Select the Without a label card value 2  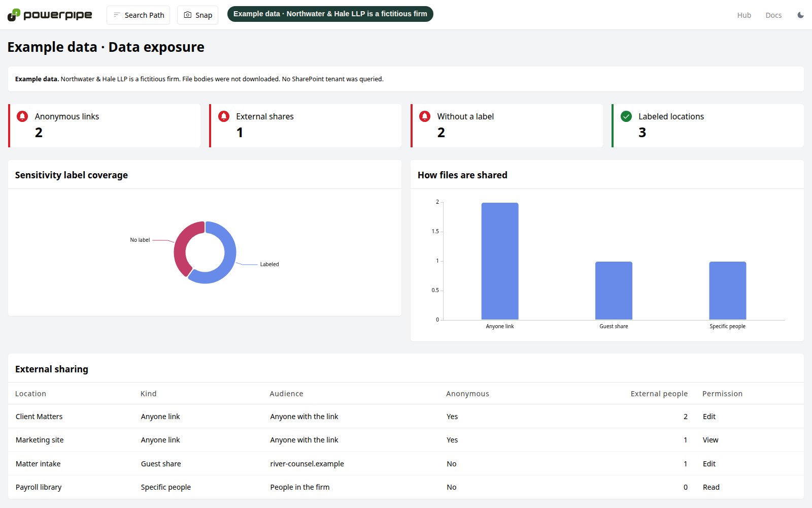(x=441, y=133)
